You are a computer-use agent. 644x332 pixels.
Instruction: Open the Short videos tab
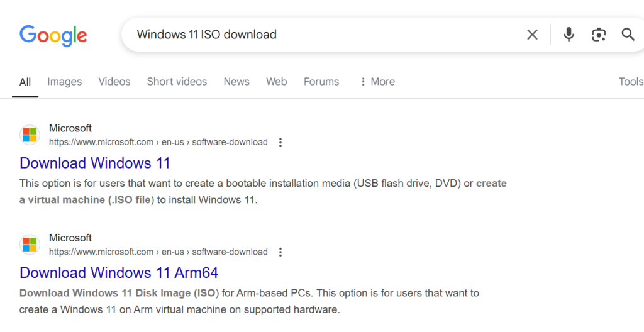(x=177, y=82)
